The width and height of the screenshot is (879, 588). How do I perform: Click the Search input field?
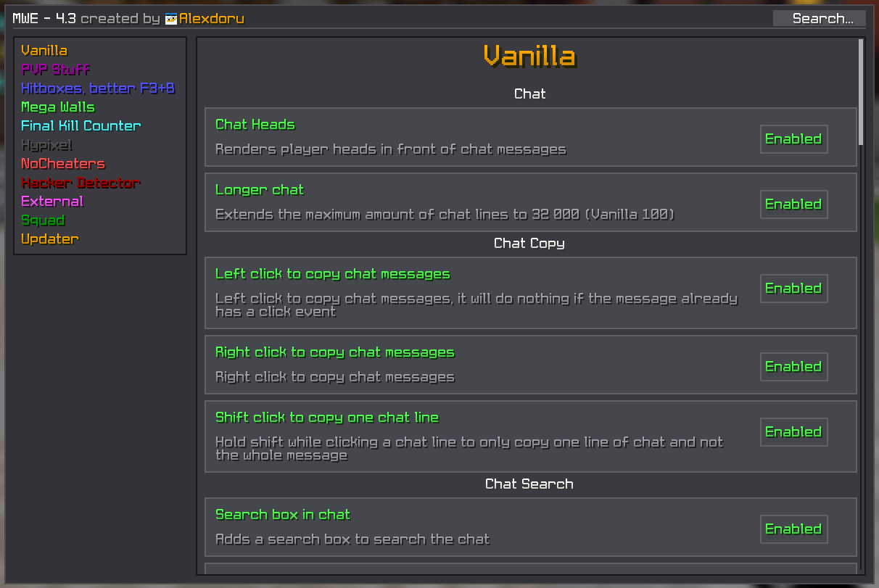820,19
